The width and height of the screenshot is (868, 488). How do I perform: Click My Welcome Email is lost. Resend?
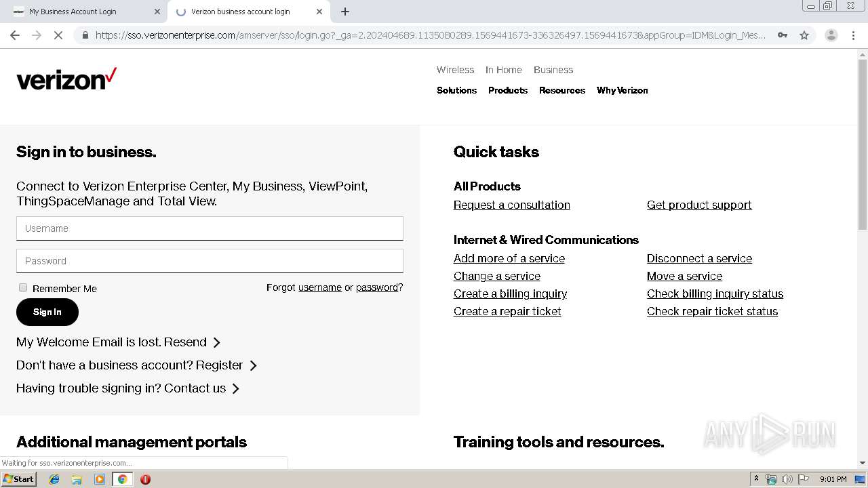111,342
